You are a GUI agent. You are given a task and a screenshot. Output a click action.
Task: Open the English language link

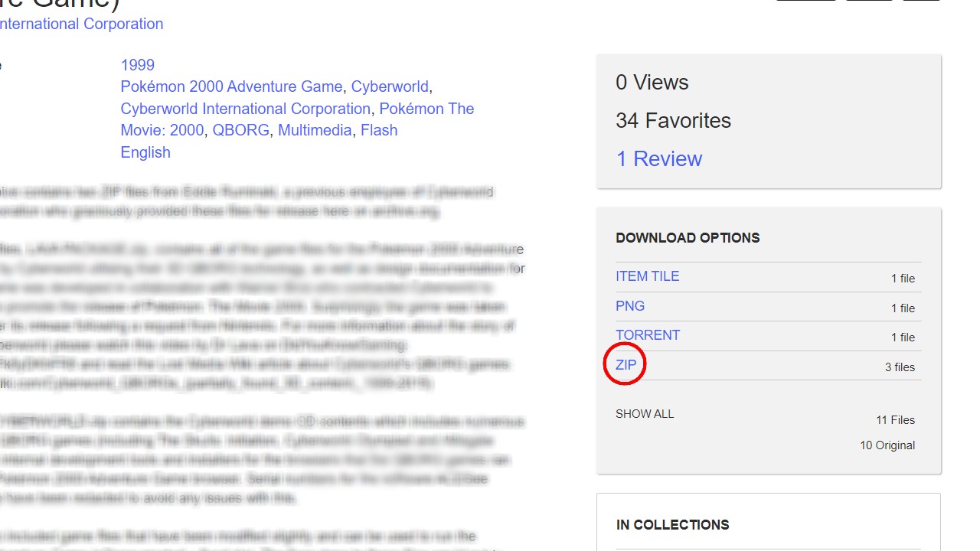[145, 152]
